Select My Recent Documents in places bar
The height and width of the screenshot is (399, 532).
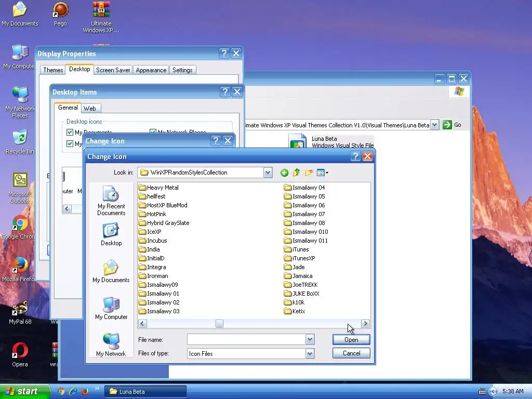(x=111, y=201)
